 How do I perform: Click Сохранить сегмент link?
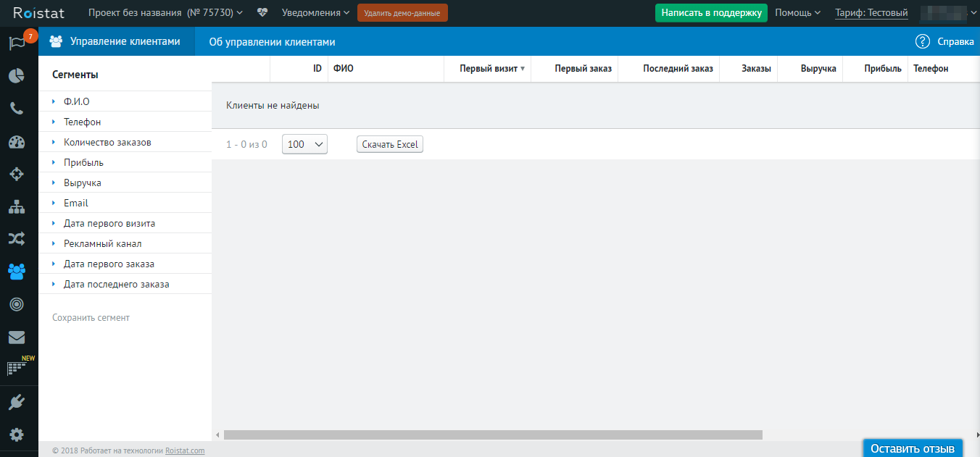point(91,317)
